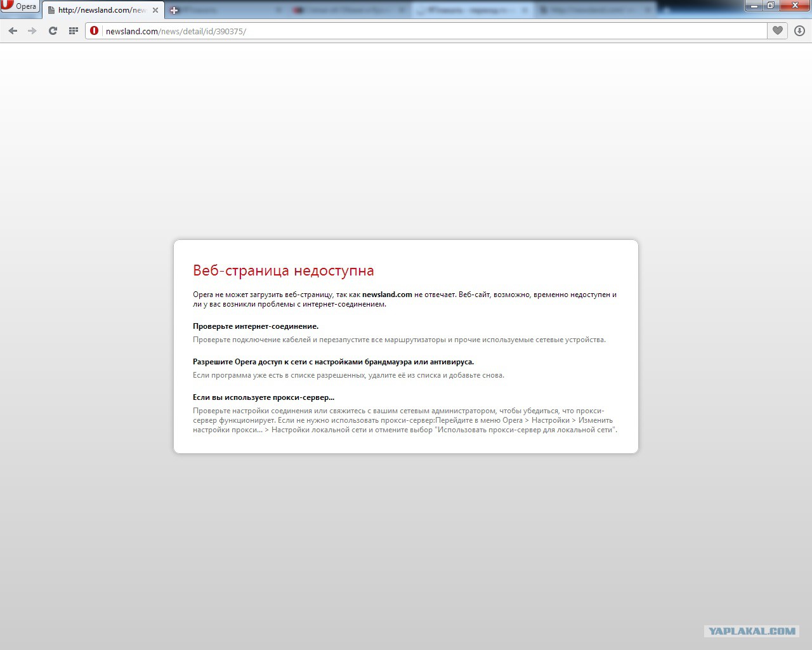Click the bold "newsland.com" in the error message
The width and height of the screenshot is (812, 650).
click(387, 295)
